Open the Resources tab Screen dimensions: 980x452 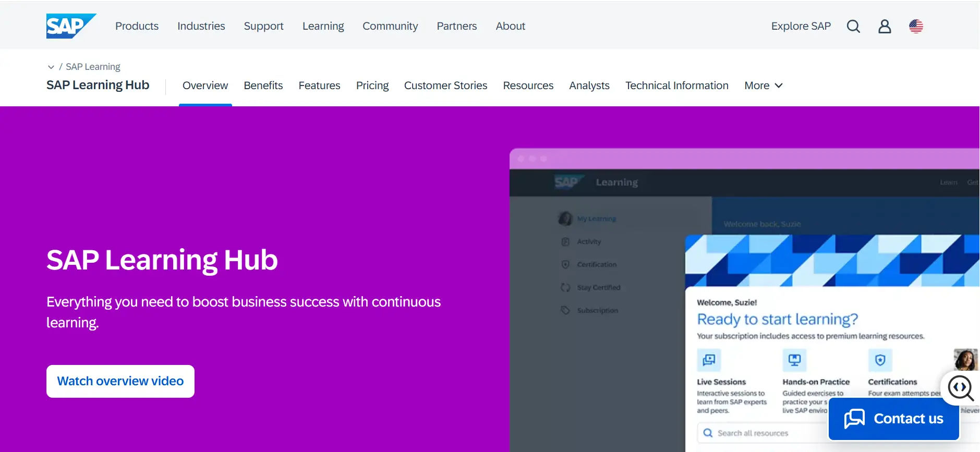[x=528, y=85]
